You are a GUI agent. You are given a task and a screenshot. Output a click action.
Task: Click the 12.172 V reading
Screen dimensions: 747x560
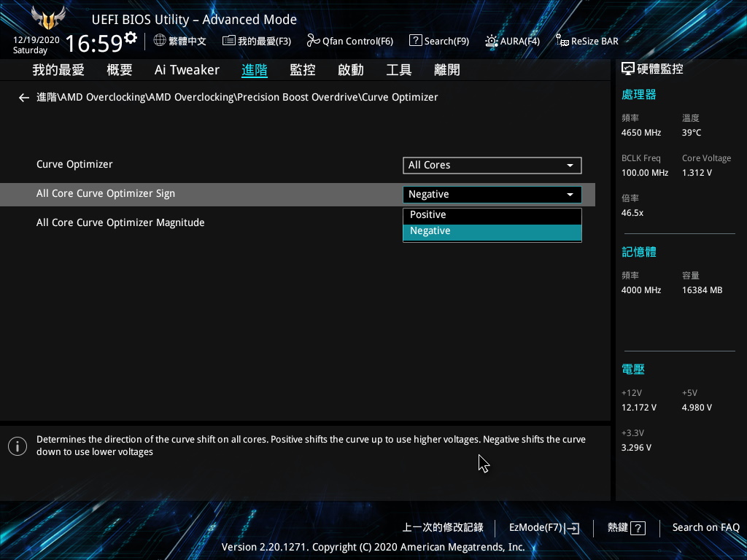pos(639,408)
